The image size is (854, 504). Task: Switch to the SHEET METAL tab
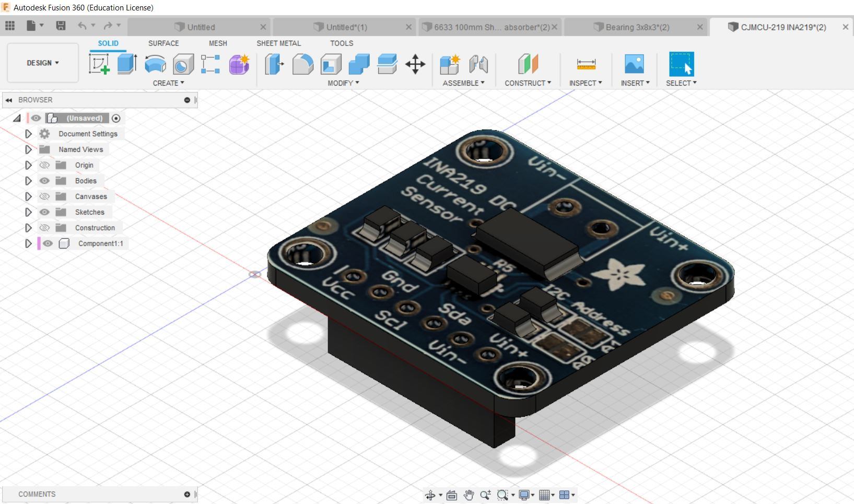coord(278,43)
